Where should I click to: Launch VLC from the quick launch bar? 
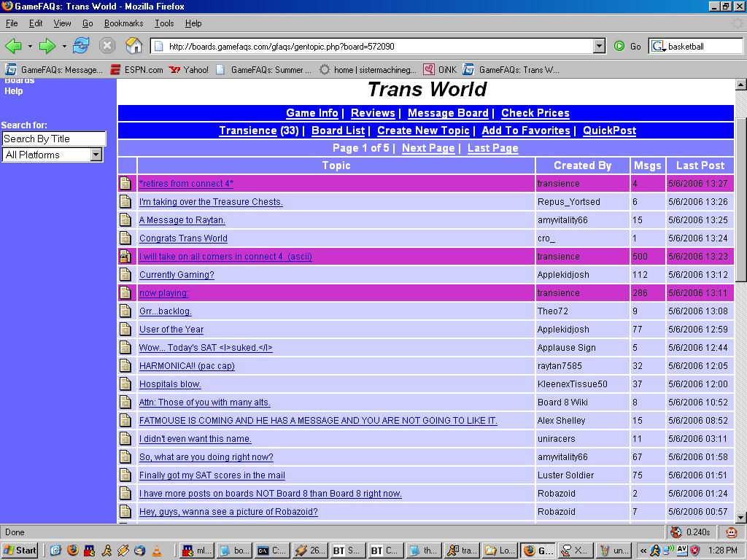point(156,551)
